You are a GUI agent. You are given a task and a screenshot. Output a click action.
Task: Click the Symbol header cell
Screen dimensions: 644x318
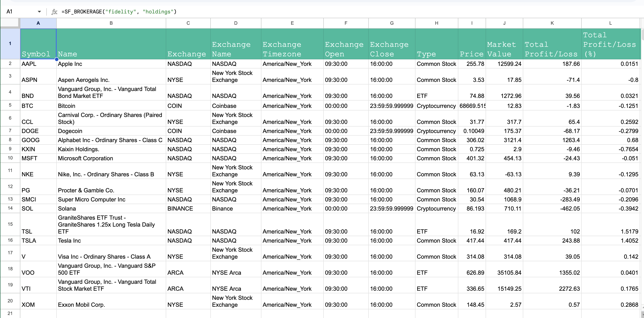coord(38,44)
